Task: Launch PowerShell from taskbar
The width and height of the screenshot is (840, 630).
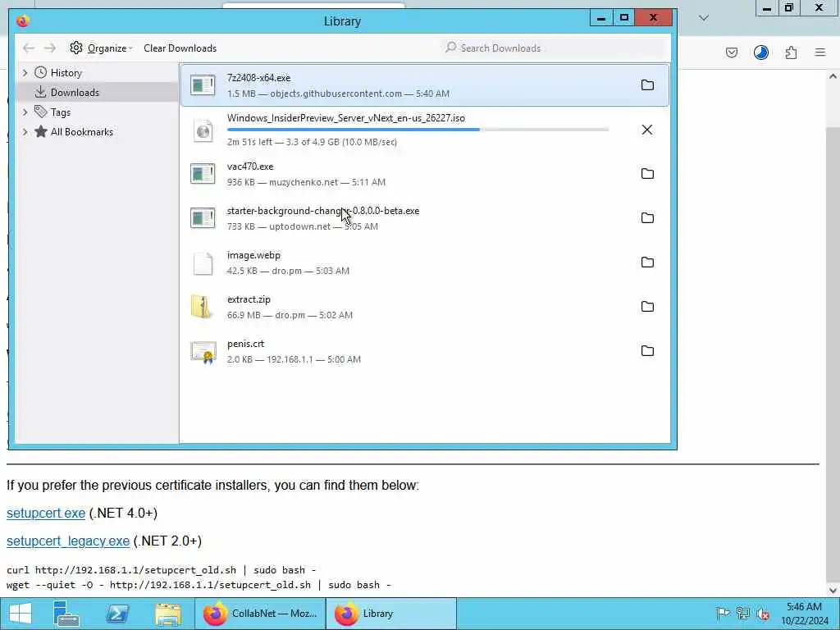Action: pos(117,614)
